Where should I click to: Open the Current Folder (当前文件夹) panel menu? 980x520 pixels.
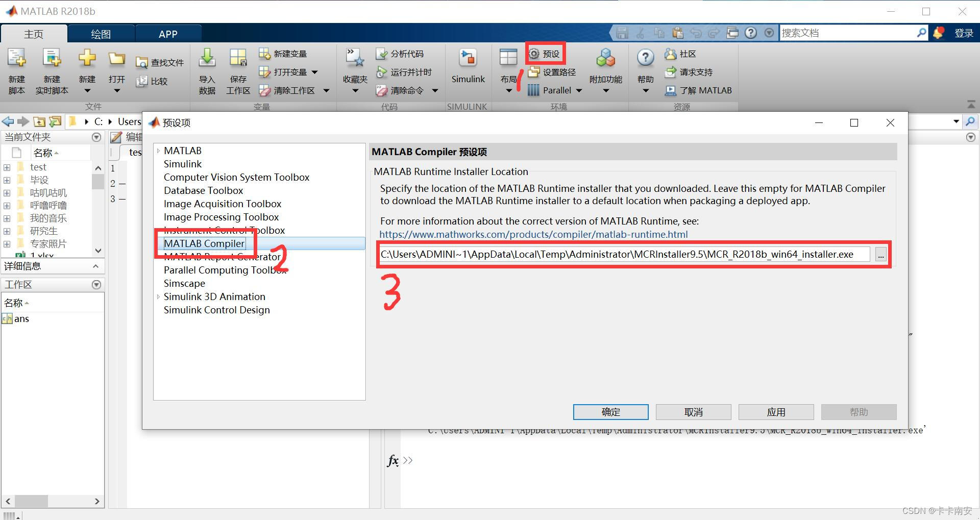pyautogui.click(x=96, y=137)
